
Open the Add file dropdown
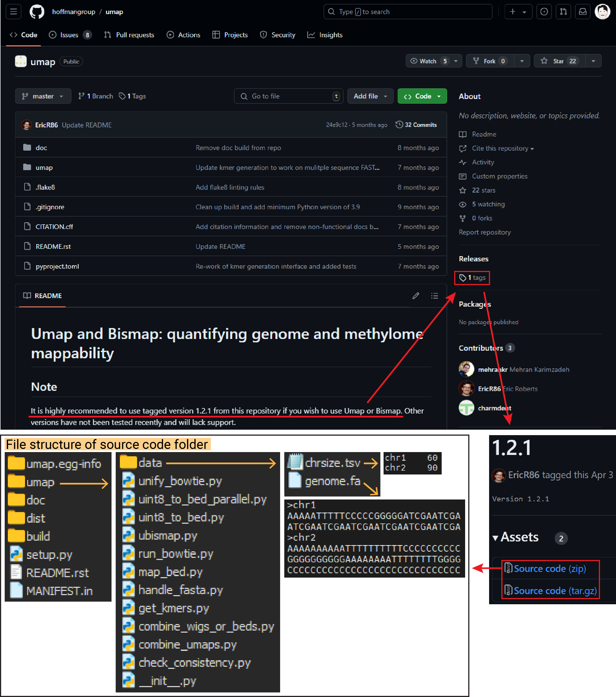pos(370,96)
